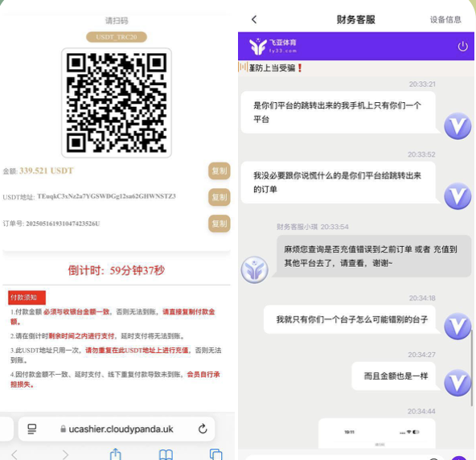Tap the 请扫码 heading
The height and width of the screenshot is (460, 476).
point(117,21)
